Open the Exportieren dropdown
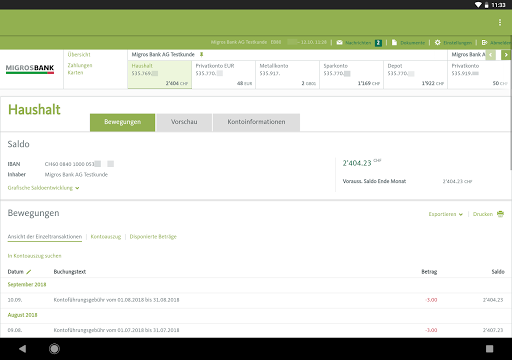This screenshot has width=512, height=360. 446,214
